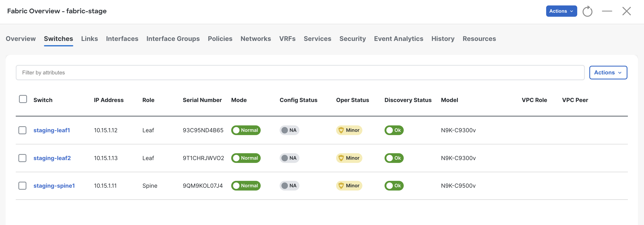Click the Normal mode badge for staging-leaf1
The height and width of the screenshot is (225, 644).
point(246,130)
